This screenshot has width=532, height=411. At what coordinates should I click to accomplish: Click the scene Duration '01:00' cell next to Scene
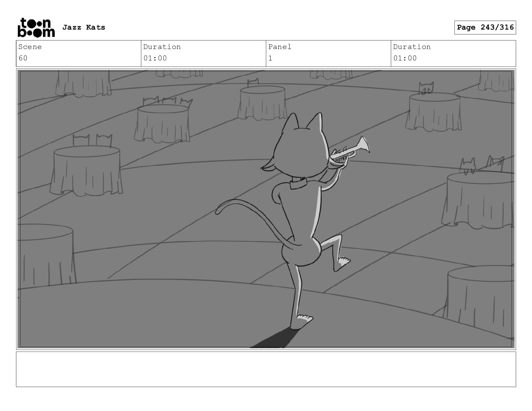[204, 53]
